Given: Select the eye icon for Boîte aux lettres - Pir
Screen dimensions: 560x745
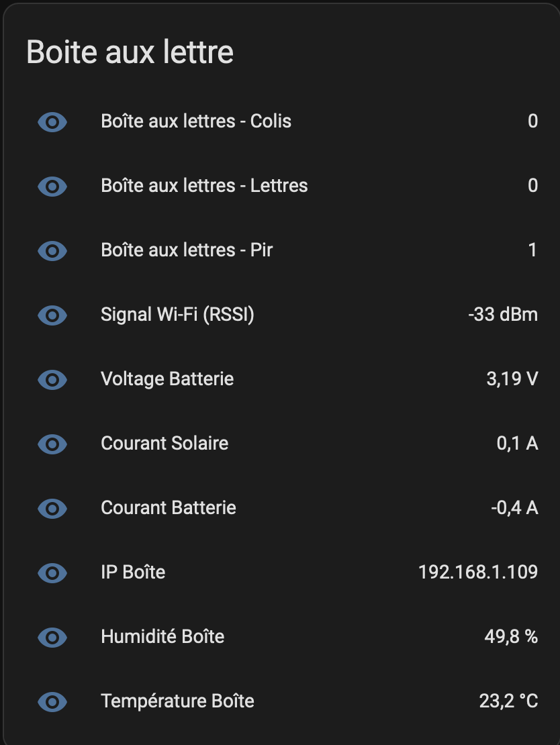Looking at the screenshot, I should click(52, 251).
